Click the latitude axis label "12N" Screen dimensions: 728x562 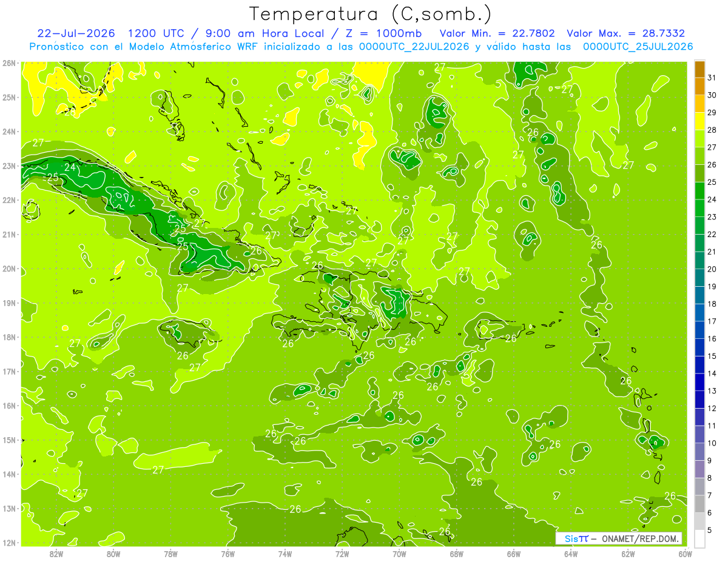pyautogui.click(x=8, y=543)
